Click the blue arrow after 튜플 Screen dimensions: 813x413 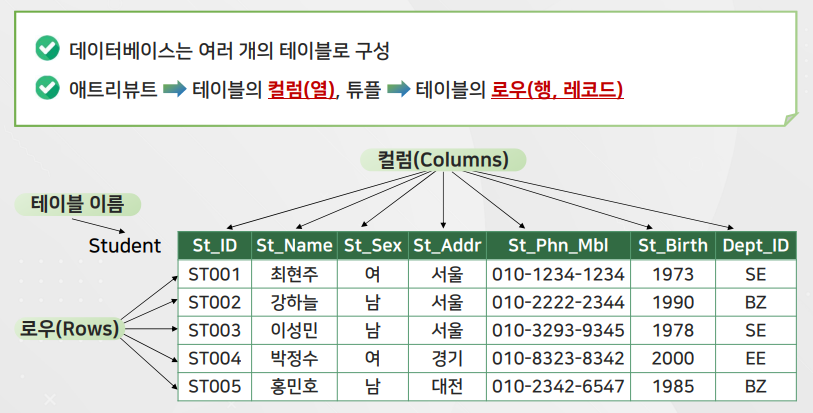tap(399, 89)
